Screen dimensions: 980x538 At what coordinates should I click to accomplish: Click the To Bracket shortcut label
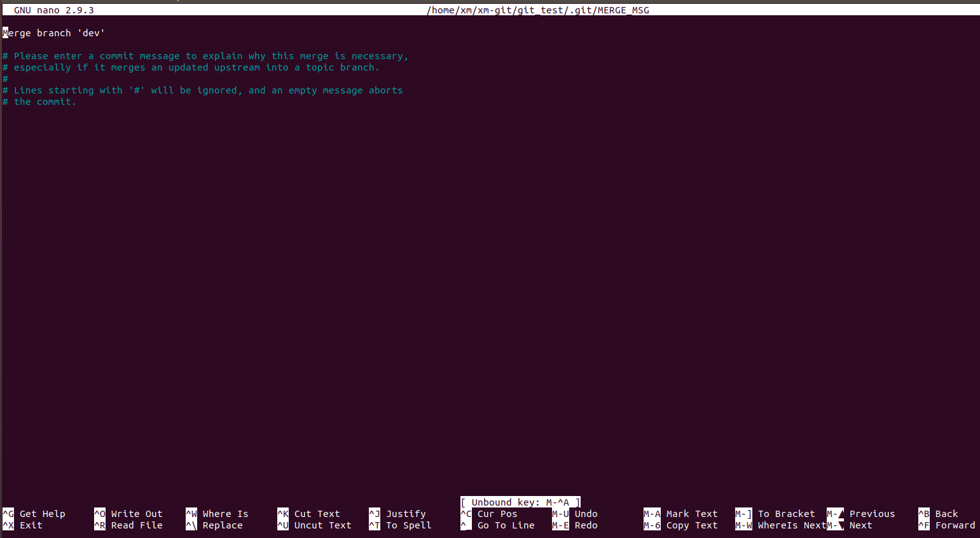(786, 514)
